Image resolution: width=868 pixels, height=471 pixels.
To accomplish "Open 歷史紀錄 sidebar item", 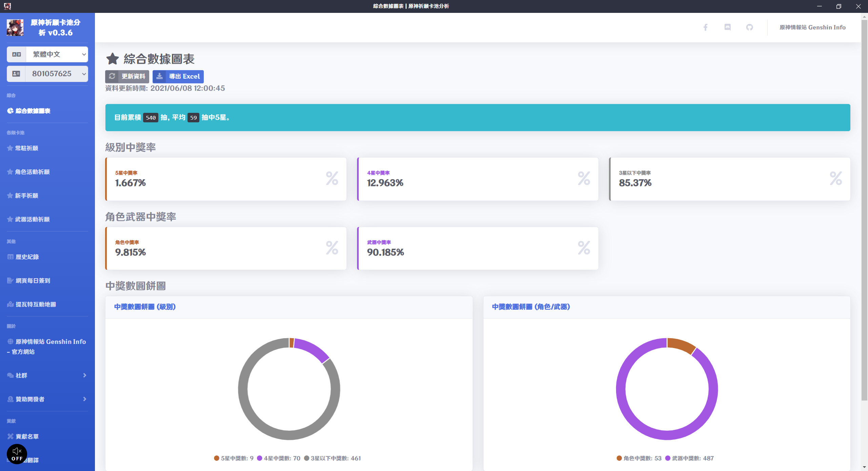I will coord(27,257).
